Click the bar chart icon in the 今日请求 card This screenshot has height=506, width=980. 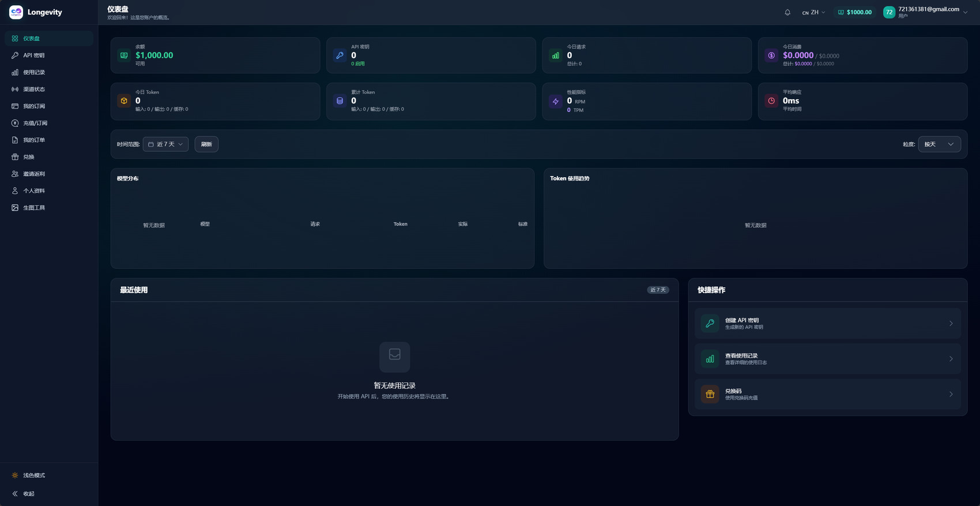coord(556,55)
